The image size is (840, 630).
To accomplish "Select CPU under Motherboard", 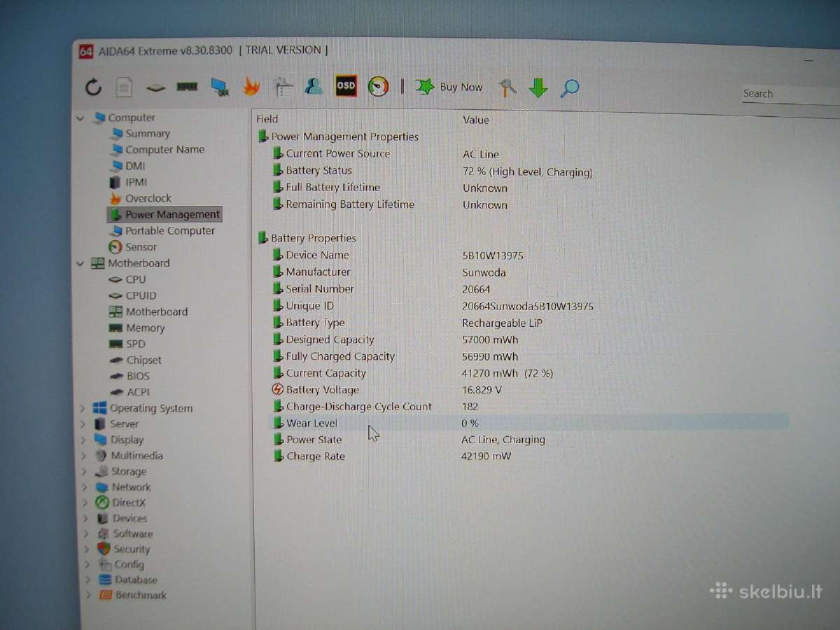I will coord(127,279).
